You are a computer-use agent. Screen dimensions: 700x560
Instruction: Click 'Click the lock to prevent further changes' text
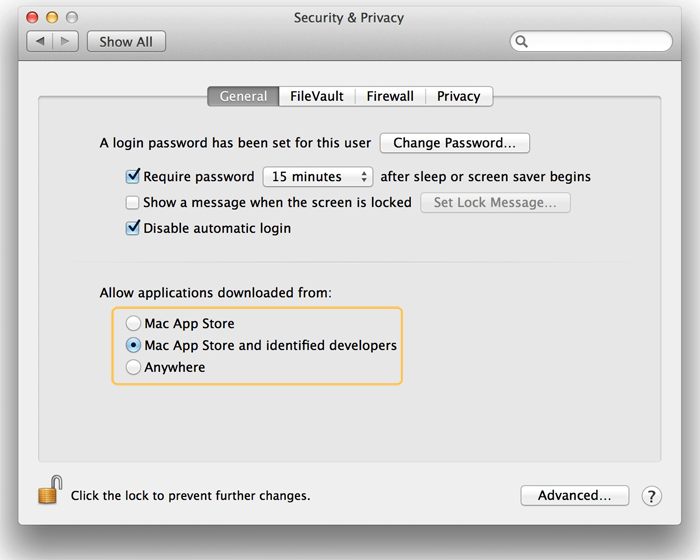191,496
